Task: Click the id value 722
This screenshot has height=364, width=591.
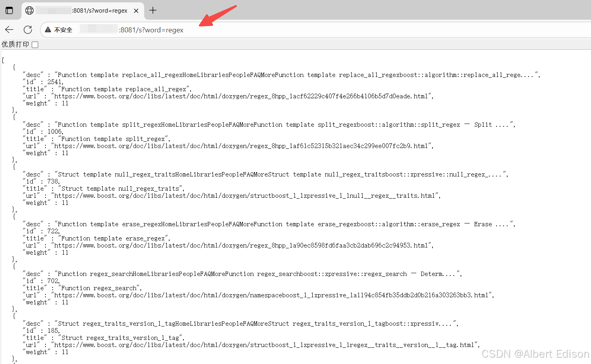Action: 53,231
